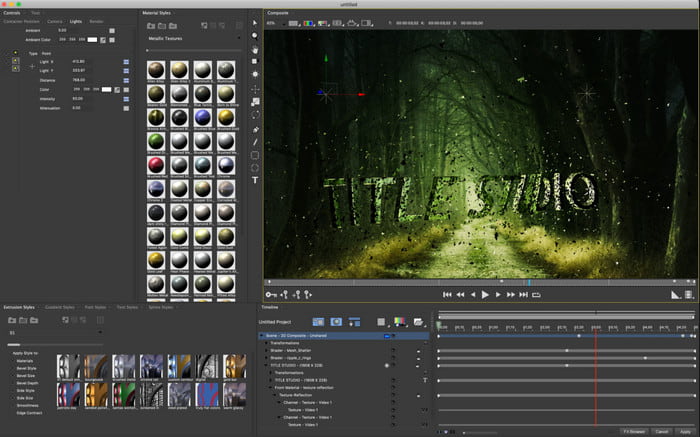The width and height of the screenshot is (700, 437).
Task: Click the Cancel button
Action: point(661,431)
